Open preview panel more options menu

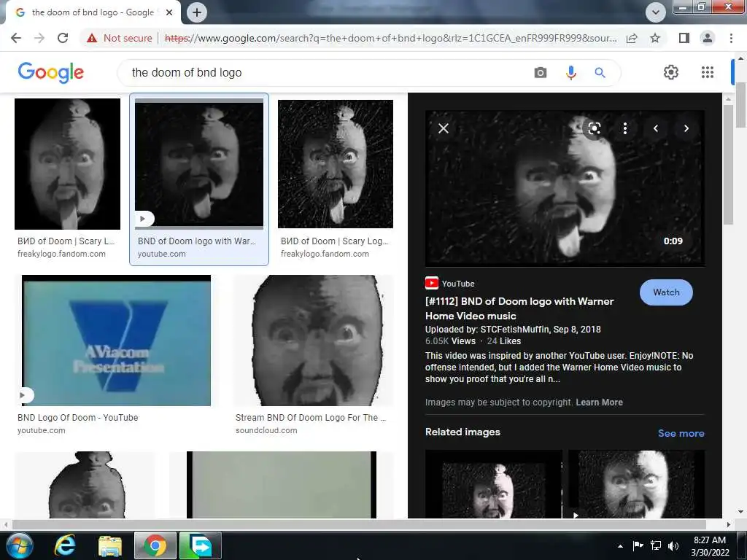pos(625,128)
